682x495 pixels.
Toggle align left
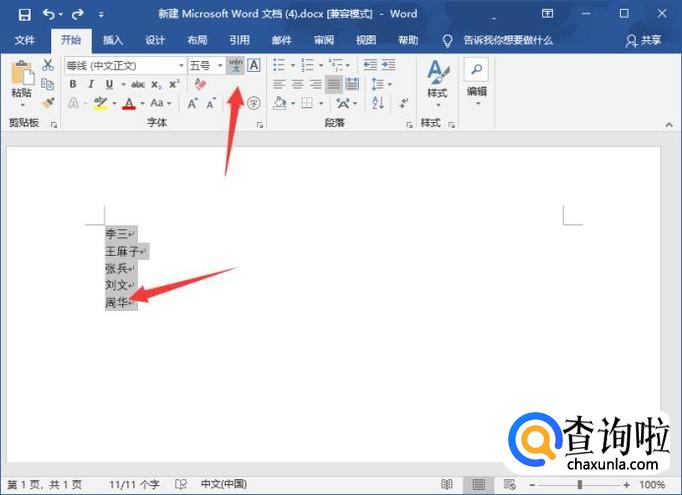279,84
